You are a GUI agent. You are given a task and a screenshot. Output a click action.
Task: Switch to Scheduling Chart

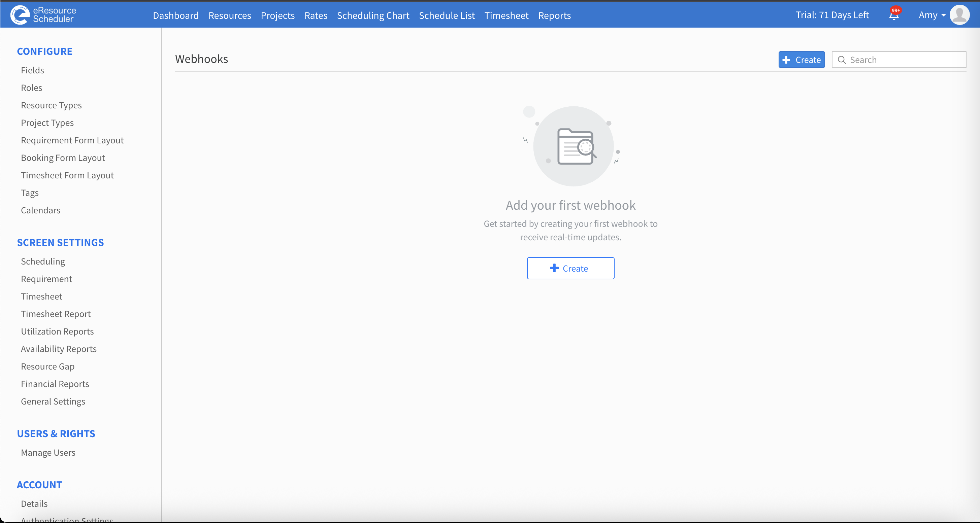[x=373, y=15]
